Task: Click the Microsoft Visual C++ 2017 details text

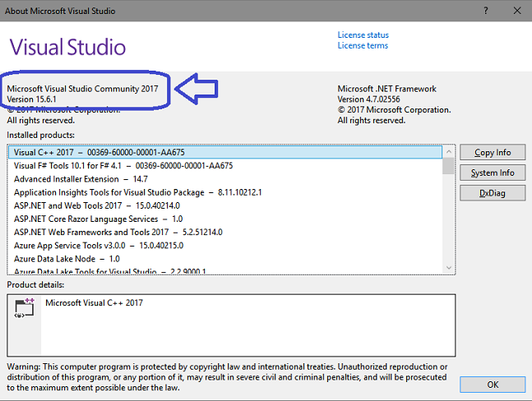Action: tap(94, 302)
